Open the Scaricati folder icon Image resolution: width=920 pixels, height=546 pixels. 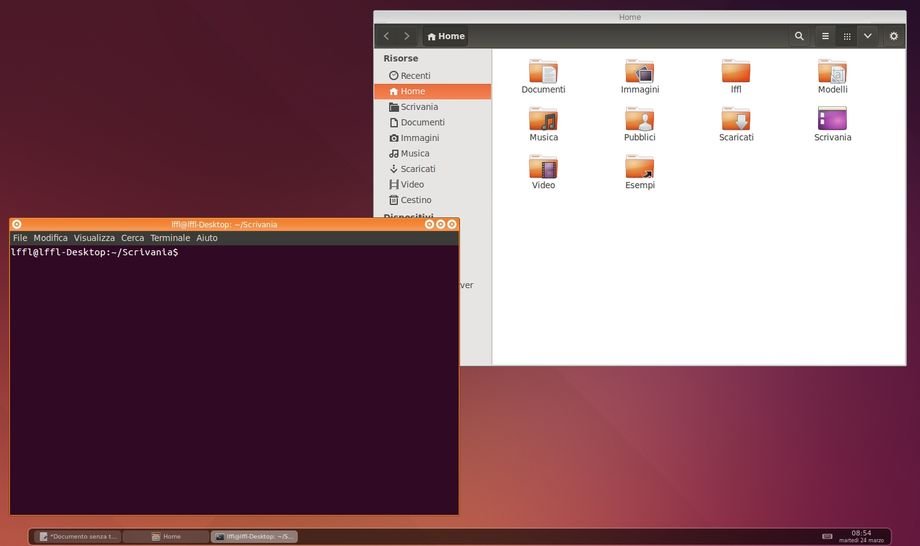click(736, 120)
